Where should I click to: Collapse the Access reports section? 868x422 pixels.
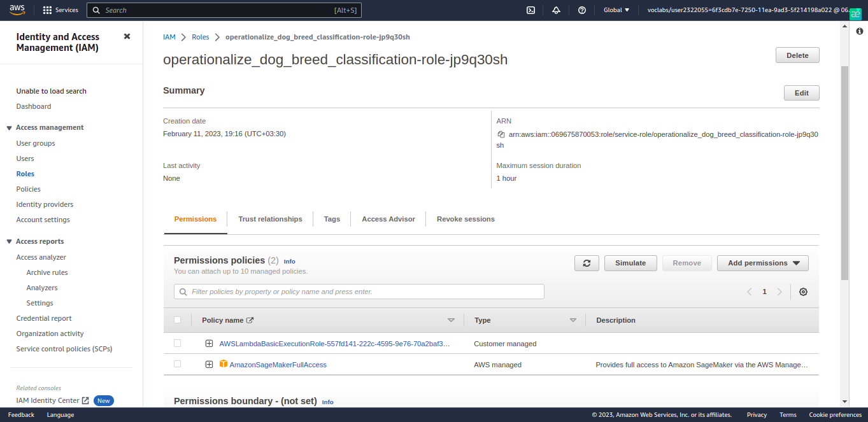click(x=10, y=242)
